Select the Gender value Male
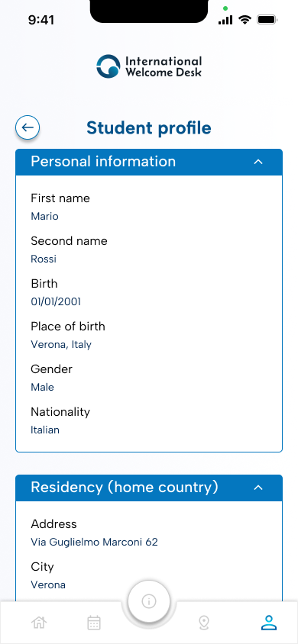This screenshot has width=298, height=644. point(42,388)
